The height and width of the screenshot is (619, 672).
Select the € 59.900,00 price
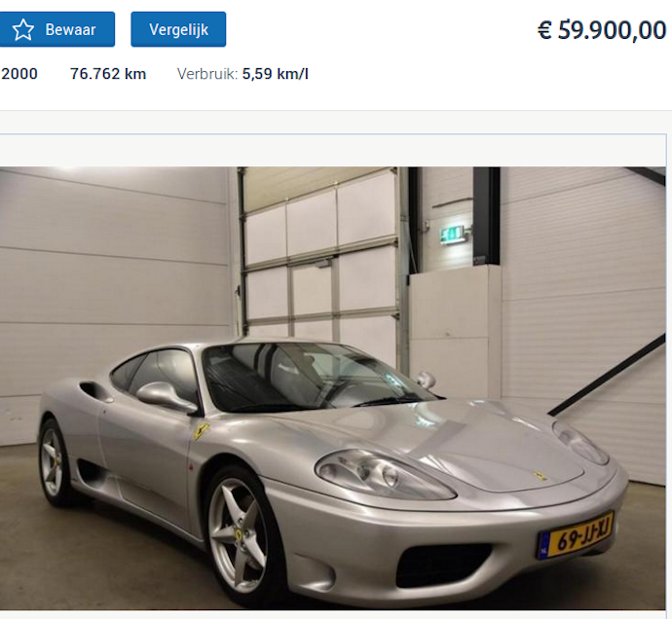602,30
